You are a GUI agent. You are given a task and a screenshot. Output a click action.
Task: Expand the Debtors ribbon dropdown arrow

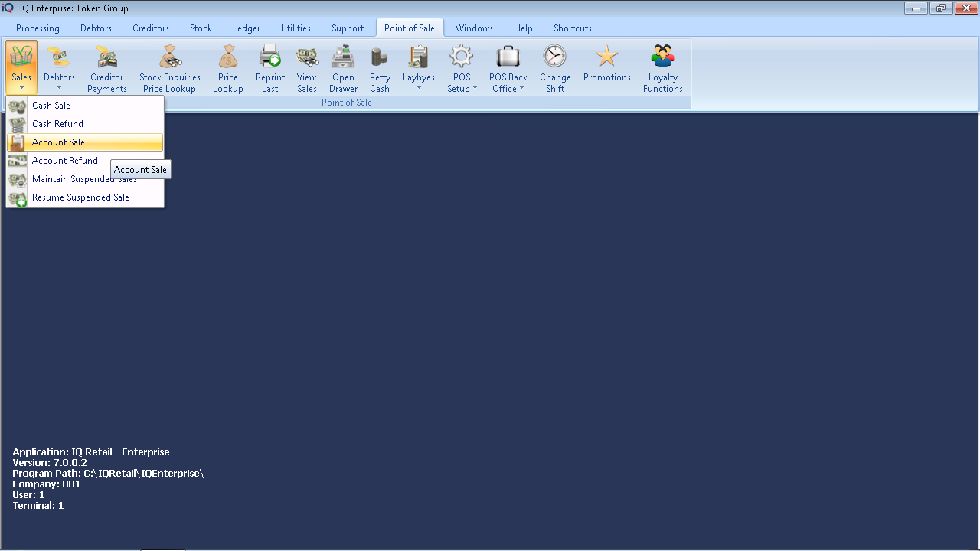point(59,88)
